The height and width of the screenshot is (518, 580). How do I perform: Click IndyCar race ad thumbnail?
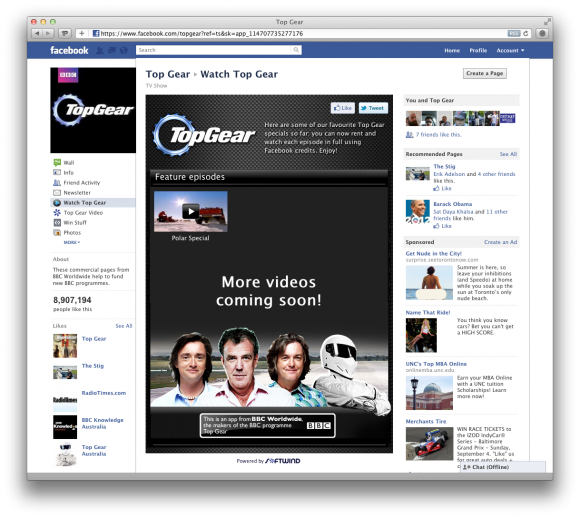point(429,444)
